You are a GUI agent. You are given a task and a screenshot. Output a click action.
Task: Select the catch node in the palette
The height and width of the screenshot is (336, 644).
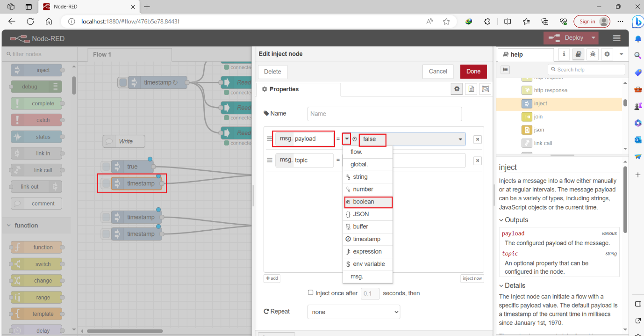36,120
